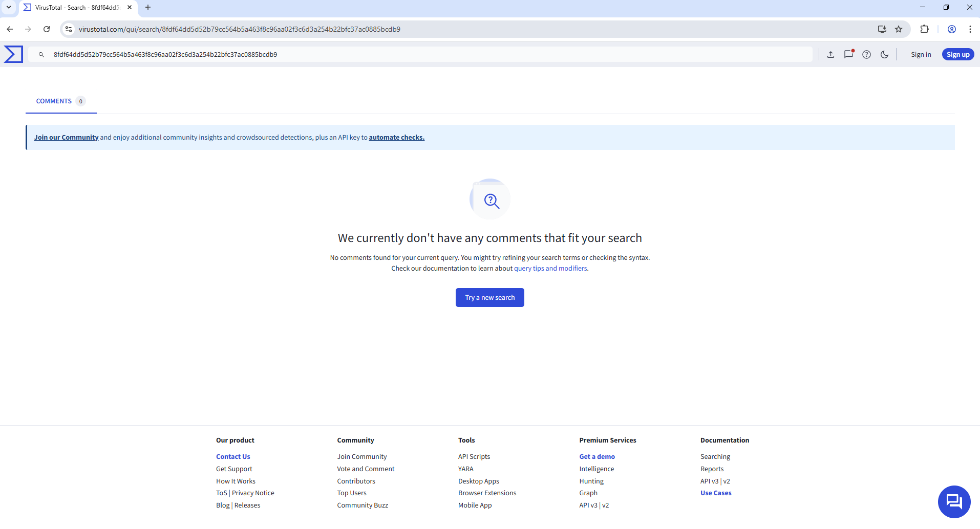Open Intelligence footer link
Screen dimensions: 980x529
596,469
